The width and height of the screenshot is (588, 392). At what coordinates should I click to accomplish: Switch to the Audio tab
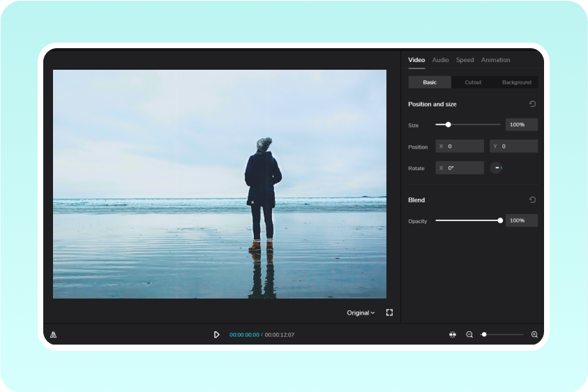[x=440, y=60]
